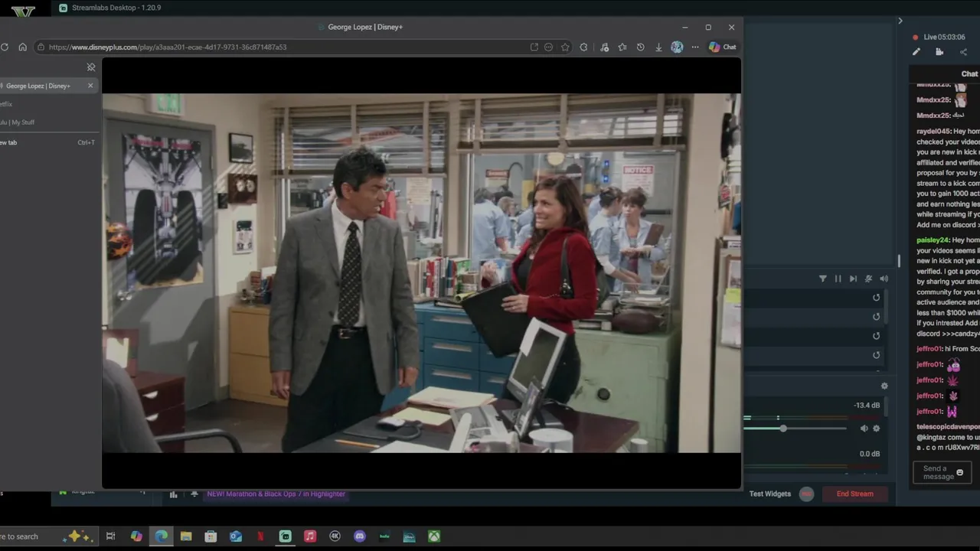
Task: Replay the first event in the list
Action: 877,298
